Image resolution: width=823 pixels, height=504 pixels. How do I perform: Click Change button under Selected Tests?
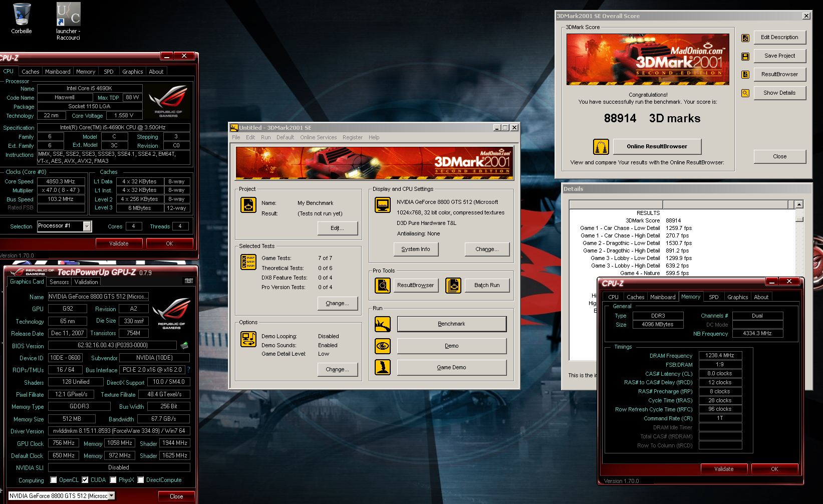338,303
